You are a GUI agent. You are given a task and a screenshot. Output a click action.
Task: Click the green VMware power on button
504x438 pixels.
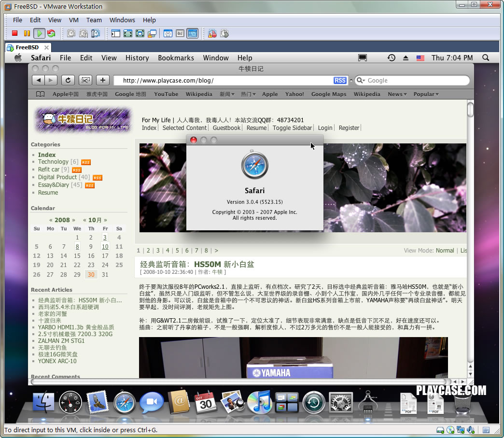tap(39, 33)
